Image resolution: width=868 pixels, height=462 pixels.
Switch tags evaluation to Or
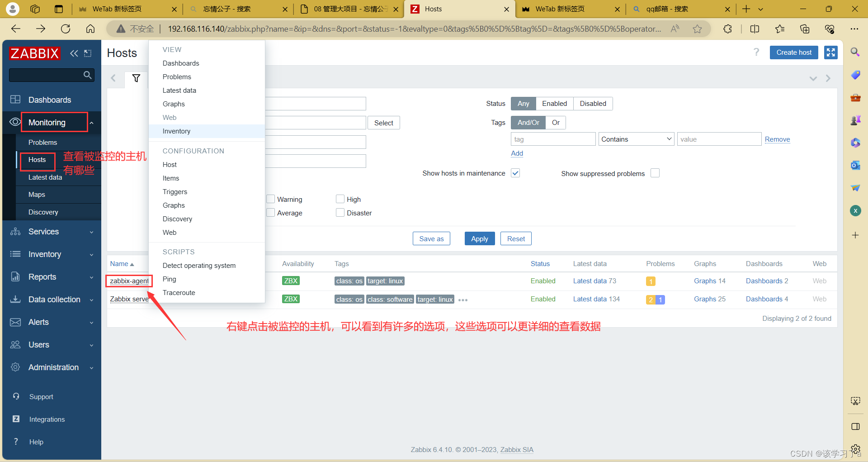coord(556,123)
